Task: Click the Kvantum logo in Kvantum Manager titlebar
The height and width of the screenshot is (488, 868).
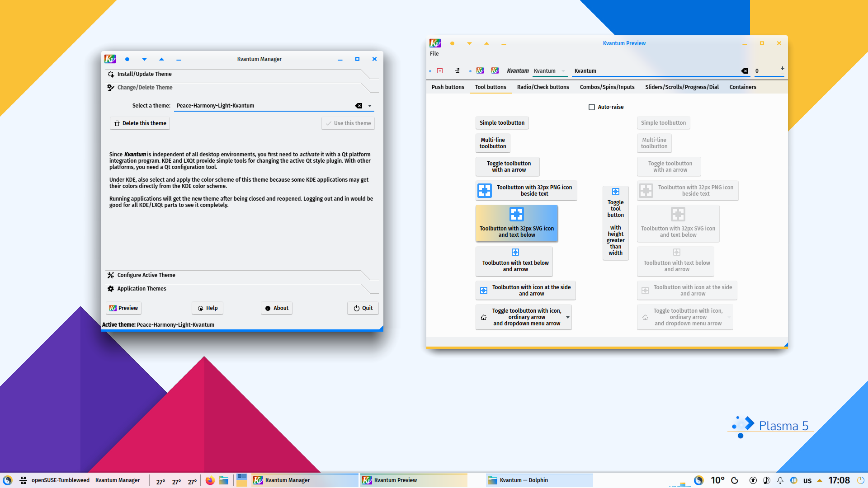Action: (110, 59)
